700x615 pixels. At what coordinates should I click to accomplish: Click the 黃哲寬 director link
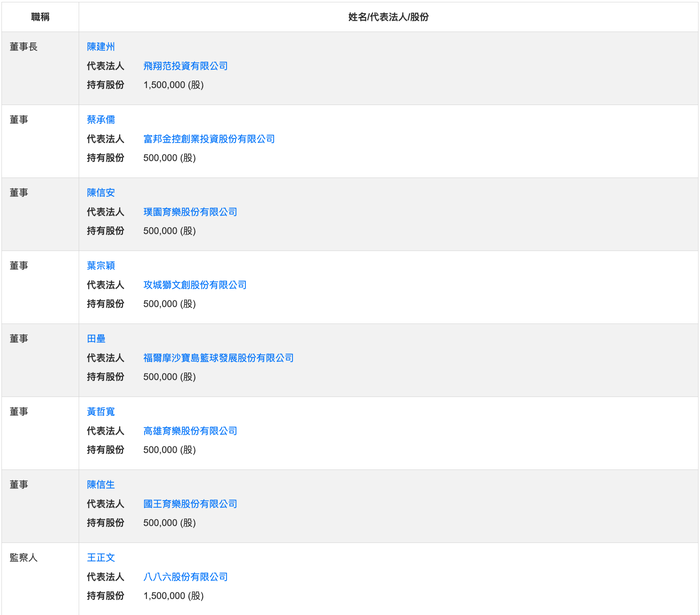pos(101,412)
